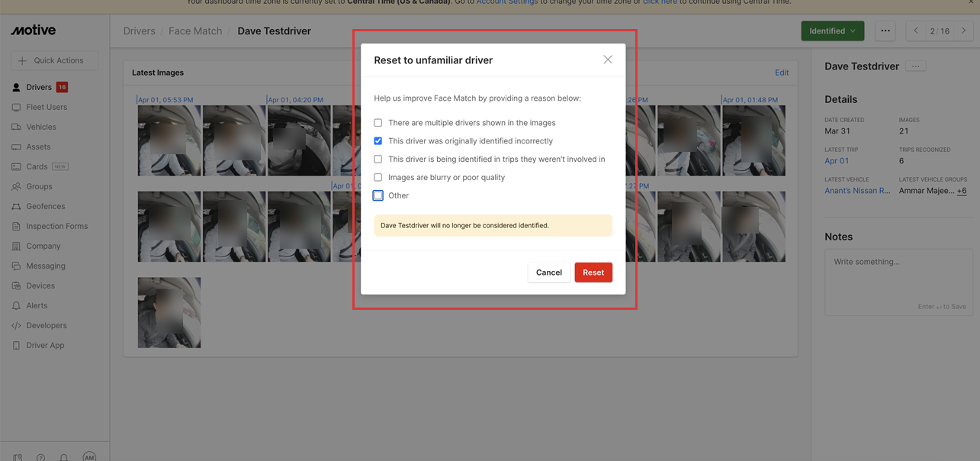Select the 2 / 16 page indicator

tap(940, 31)
